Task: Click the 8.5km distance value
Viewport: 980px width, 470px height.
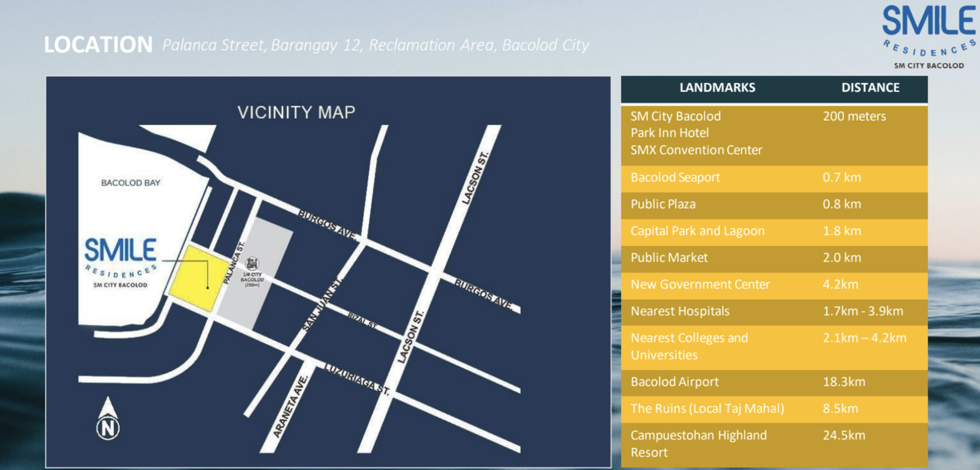Action: tap(840, 409)
